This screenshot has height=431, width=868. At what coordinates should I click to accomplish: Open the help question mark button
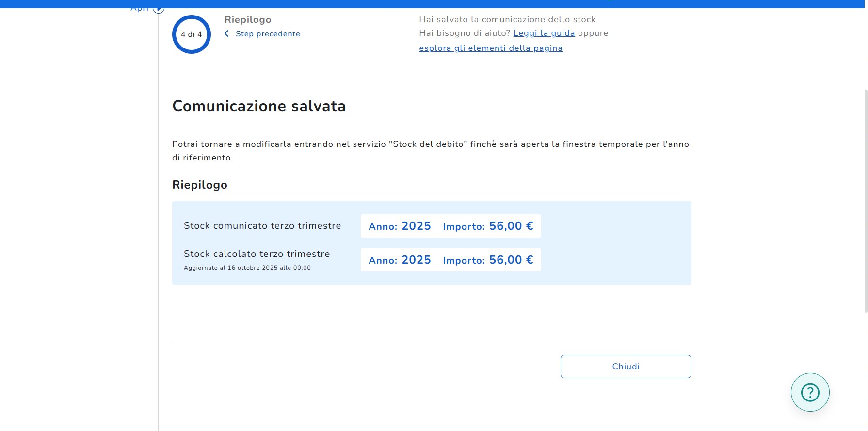810,392
